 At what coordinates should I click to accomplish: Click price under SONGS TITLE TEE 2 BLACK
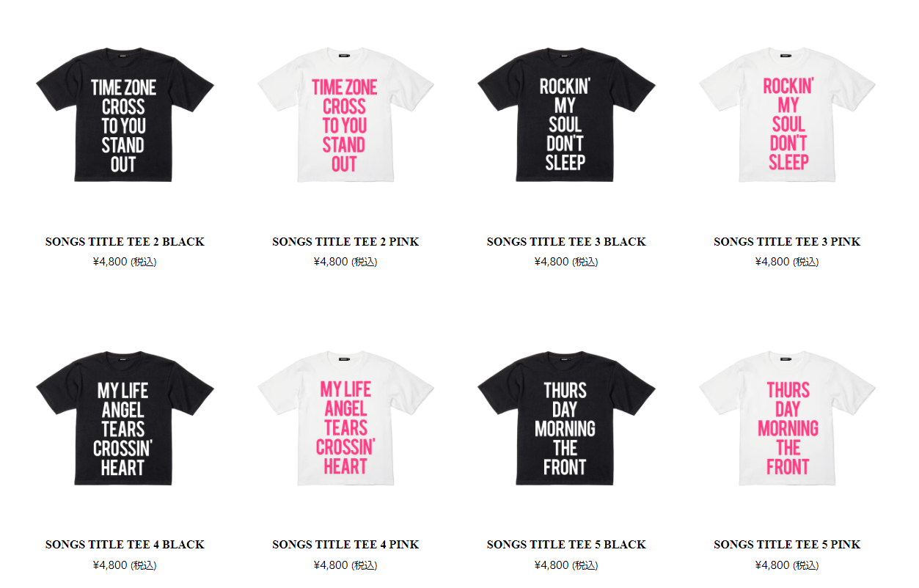[x=125, y=262]
